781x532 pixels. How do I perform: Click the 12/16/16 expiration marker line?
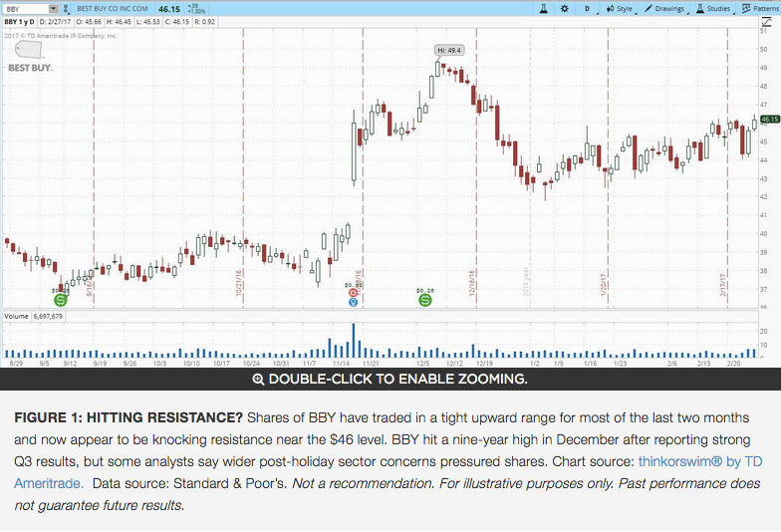coord(476,167)
